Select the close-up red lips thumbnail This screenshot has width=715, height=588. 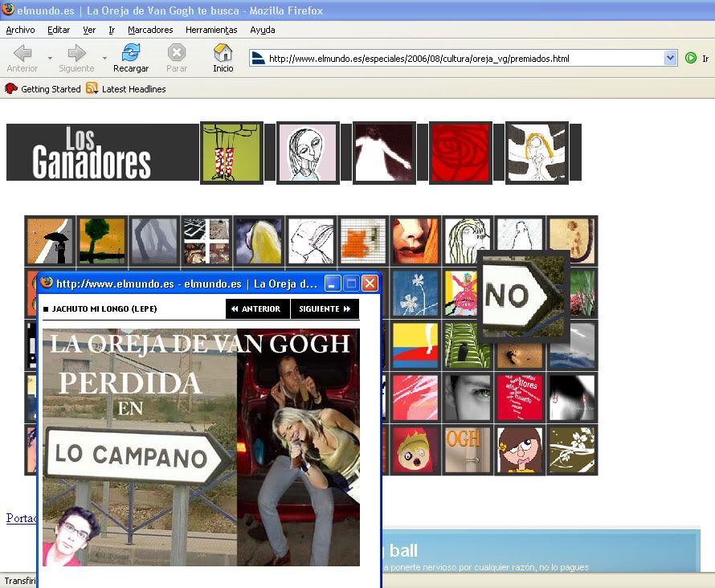tap(415, 241)
